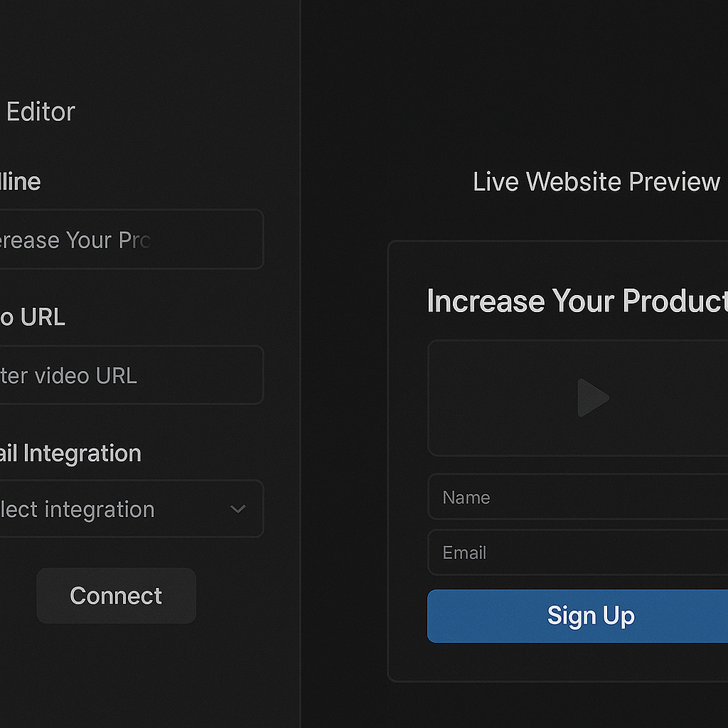Click the Live Website Preview heading
Viewport: 728px width, 728px height.
(x=596, y=182)
